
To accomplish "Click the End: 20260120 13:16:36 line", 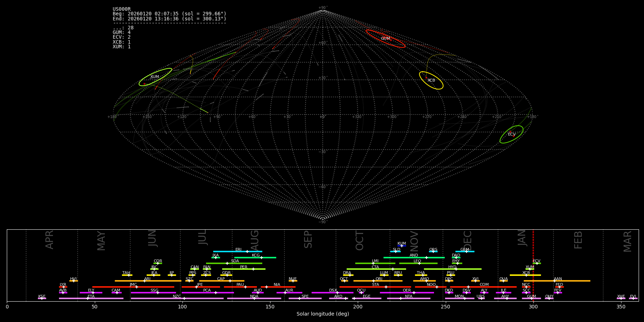I will (170, 19).
